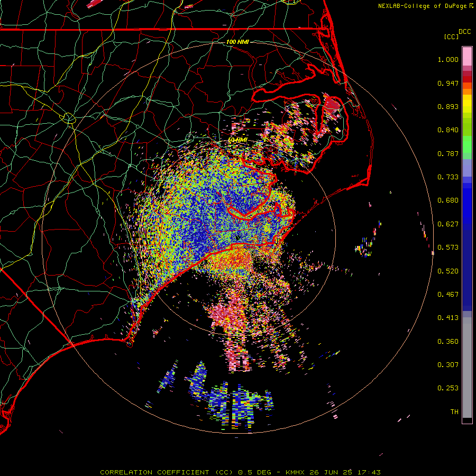
Task: Click the 1.000 scale value
Action: click(x=448, y=59)
